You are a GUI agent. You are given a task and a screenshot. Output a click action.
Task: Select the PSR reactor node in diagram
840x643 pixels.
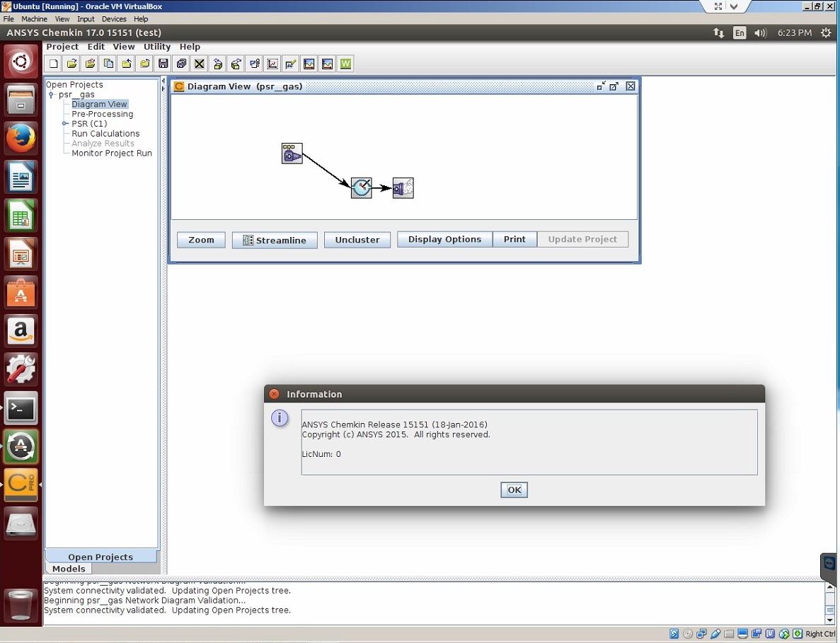tap(361, 188)
